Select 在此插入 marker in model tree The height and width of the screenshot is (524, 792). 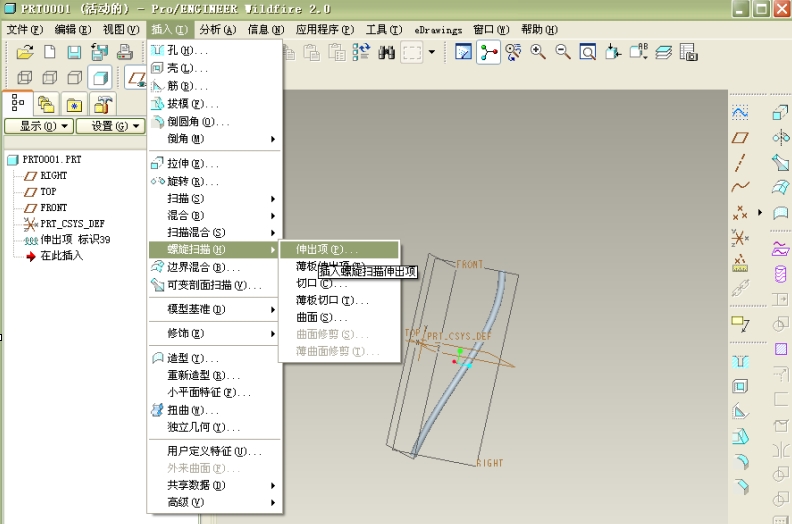(x=61, y=256)
